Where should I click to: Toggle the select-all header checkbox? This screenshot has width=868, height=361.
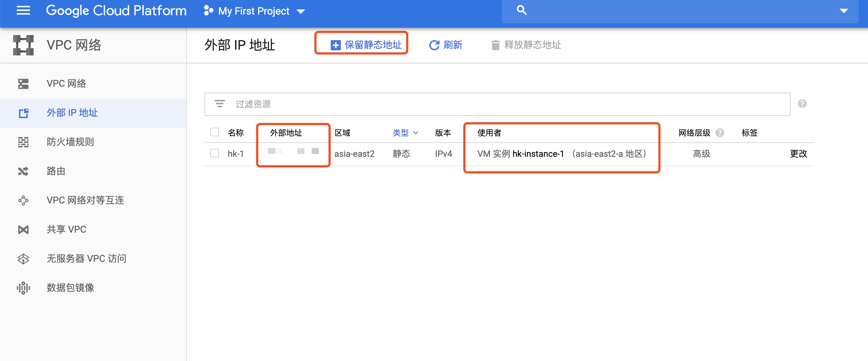[x=215, y=132]
